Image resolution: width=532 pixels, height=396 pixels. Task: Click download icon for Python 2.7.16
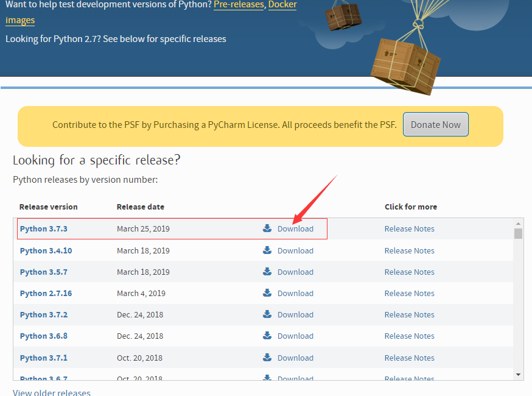point(267,293)
